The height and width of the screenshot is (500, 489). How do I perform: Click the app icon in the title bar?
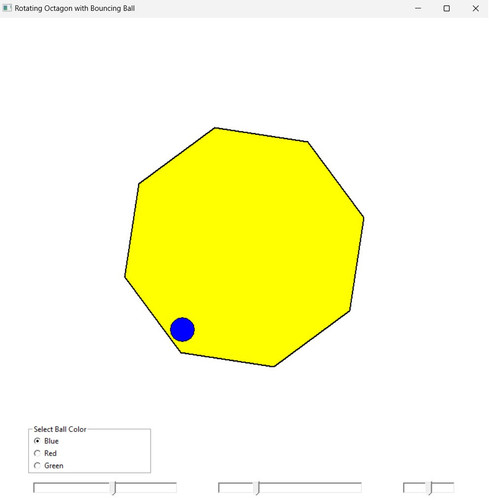click(x=7, y=8)
